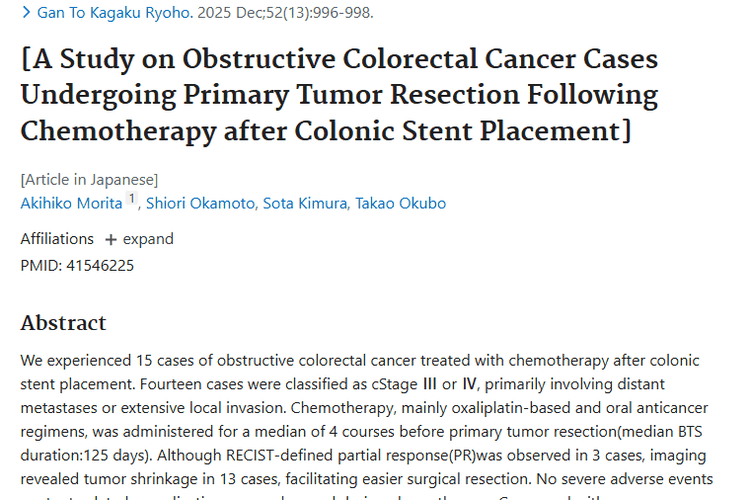Image resolution: width=750 pixels, height=500 pixels.
Task: Click the PMID number 41546225
Action: [x=100, y=266]
